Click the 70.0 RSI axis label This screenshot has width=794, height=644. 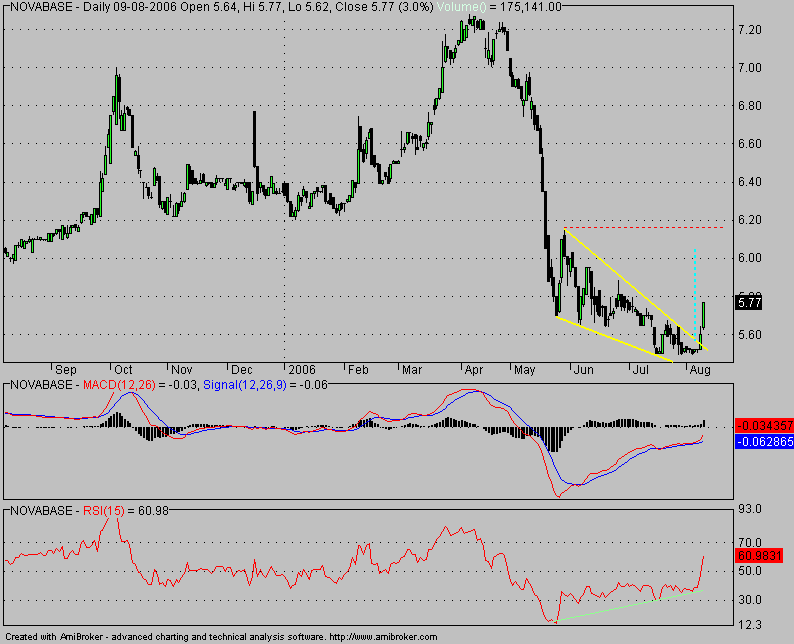pos(750,543)
